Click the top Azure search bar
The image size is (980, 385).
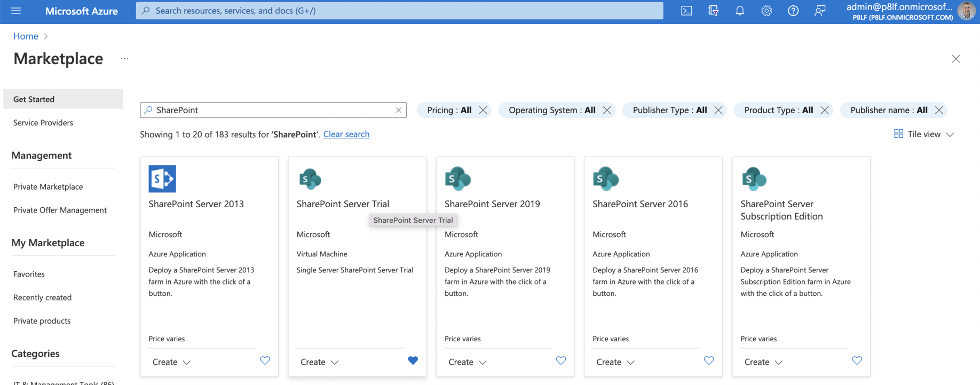pyautogui.click(x=399, y=11)
